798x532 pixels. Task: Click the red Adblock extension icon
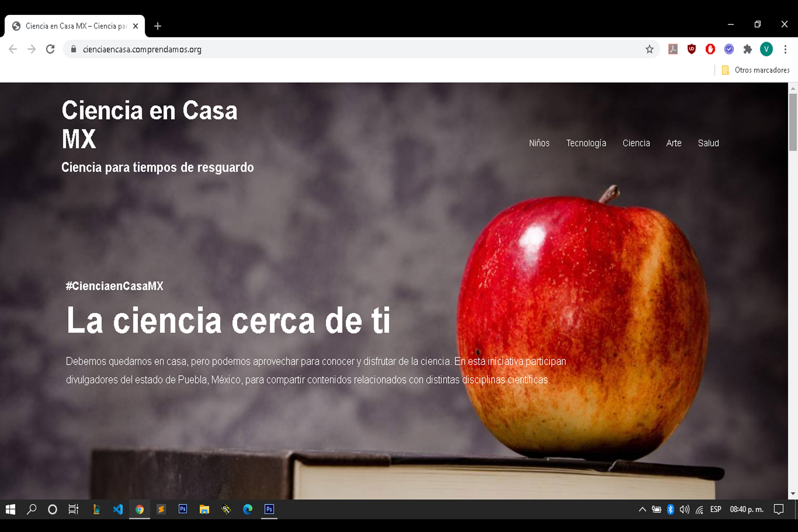(x=710, y=49)
